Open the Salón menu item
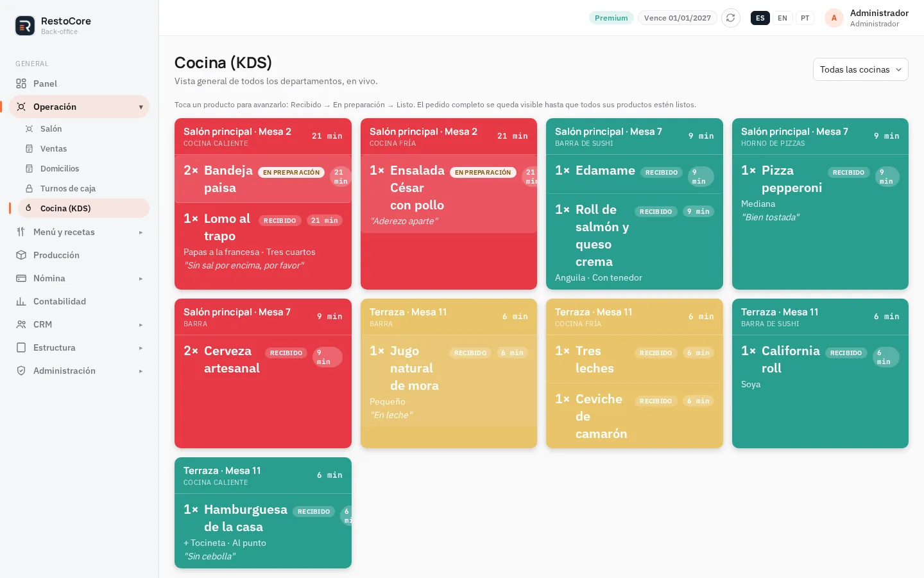The image size is (924, 578). point(83,128)
